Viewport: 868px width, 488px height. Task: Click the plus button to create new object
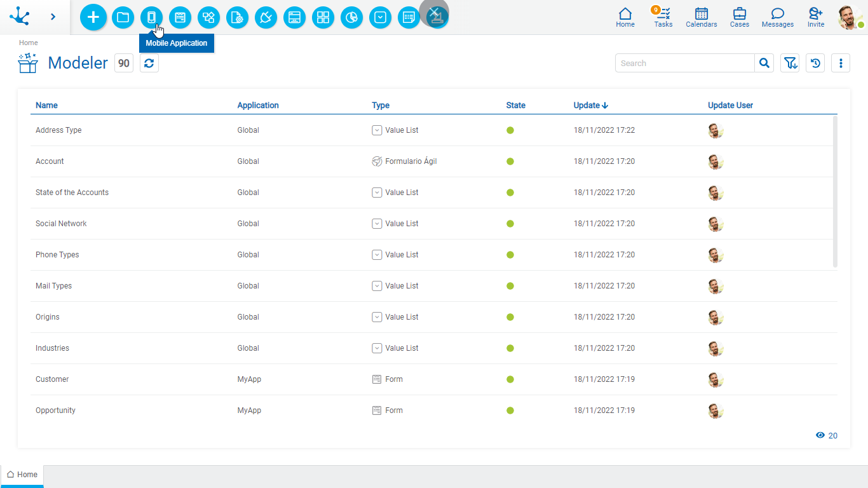pos(93,17)
